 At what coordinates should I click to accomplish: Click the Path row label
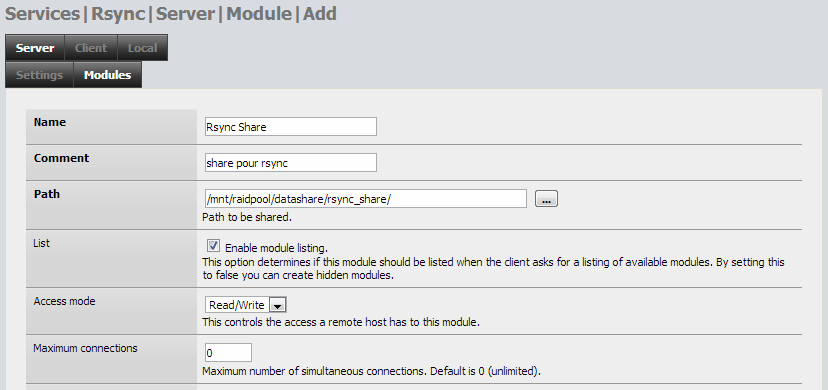tap(47, 194)
